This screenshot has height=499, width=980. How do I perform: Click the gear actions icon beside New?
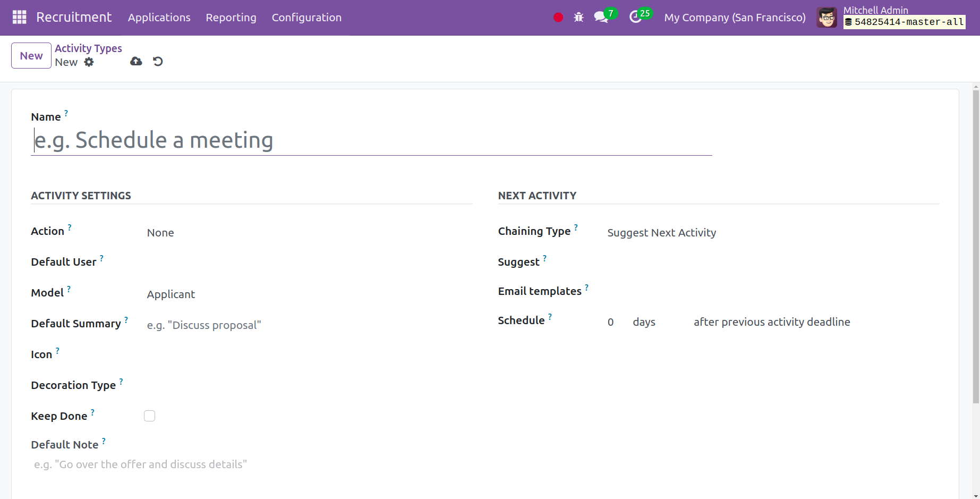(89, 62)
